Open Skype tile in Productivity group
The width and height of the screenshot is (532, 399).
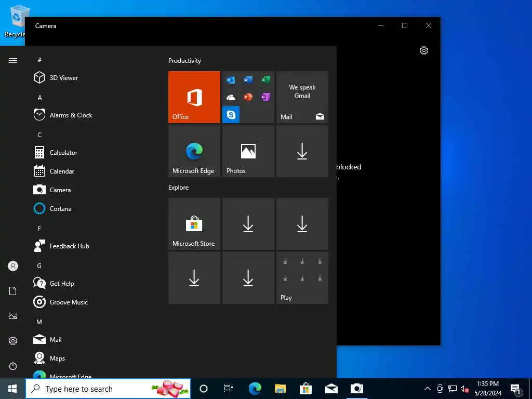231,114
